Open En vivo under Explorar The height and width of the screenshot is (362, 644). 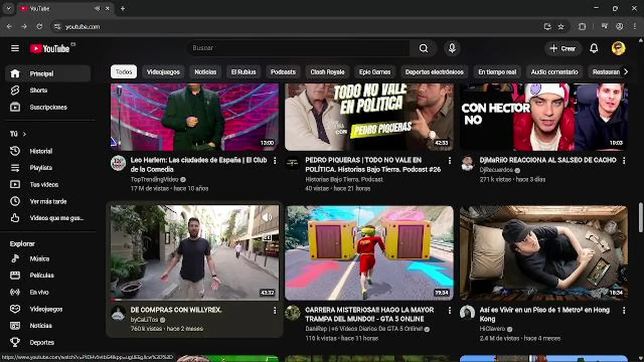click(48, 292)
